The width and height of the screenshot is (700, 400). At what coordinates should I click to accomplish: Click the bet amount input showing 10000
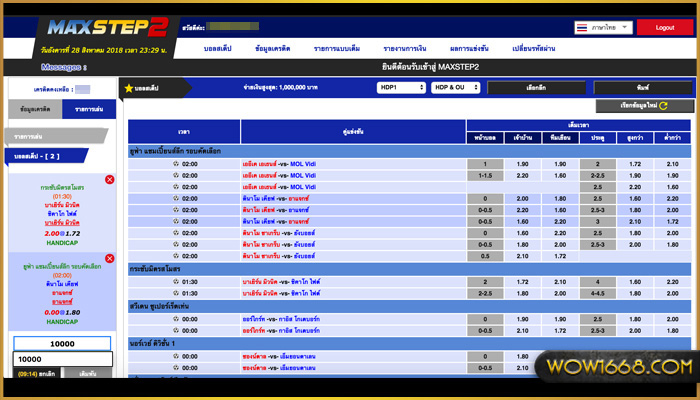62,343
